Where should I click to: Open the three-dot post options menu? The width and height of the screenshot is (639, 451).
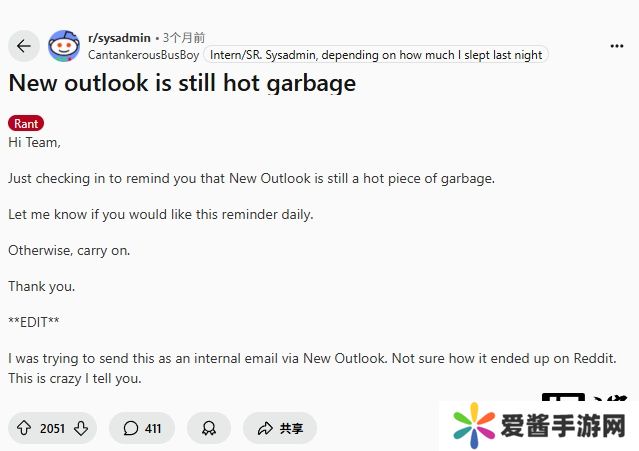[x=617, y=46]
